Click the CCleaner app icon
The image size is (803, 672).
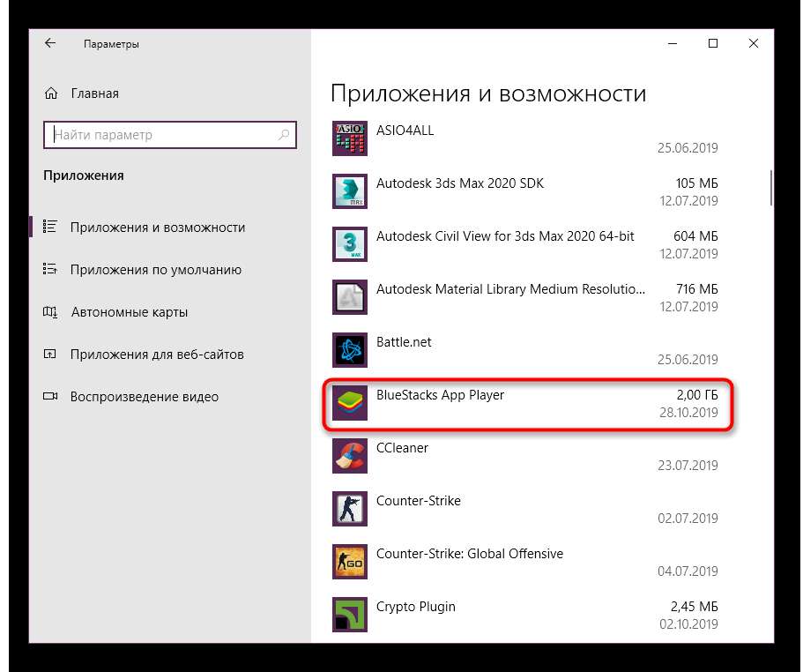349,456
